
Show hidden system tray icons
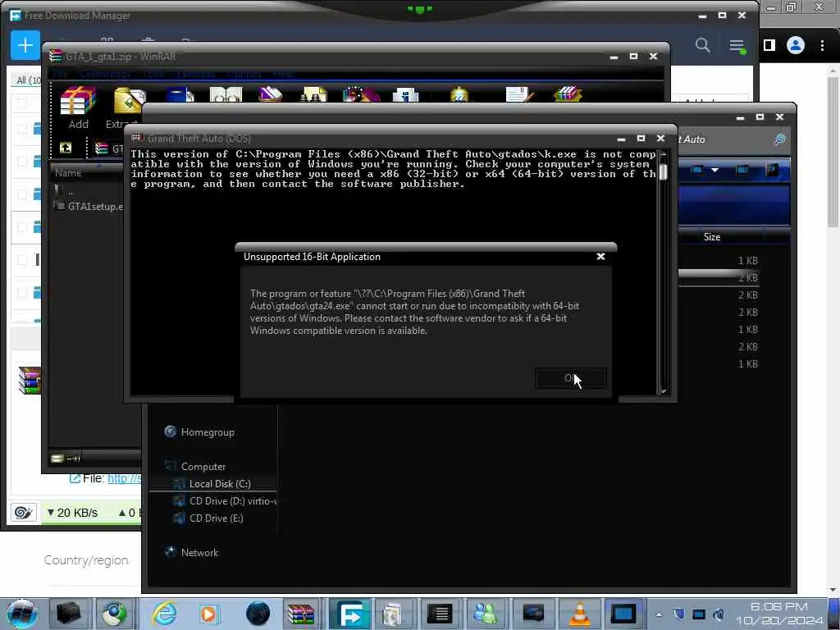[659, 614]
